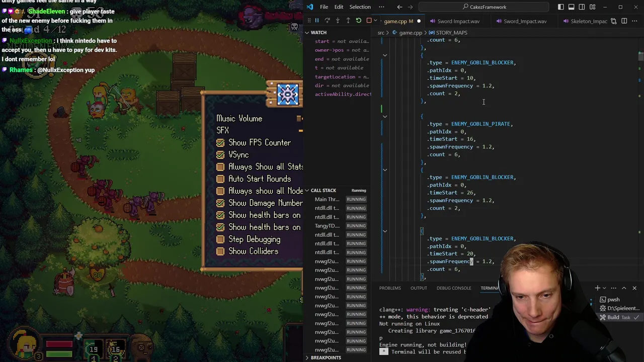Show more menu items via the ellipsis
The height and width of the screenshot is (362, 644).
(381, 7)
